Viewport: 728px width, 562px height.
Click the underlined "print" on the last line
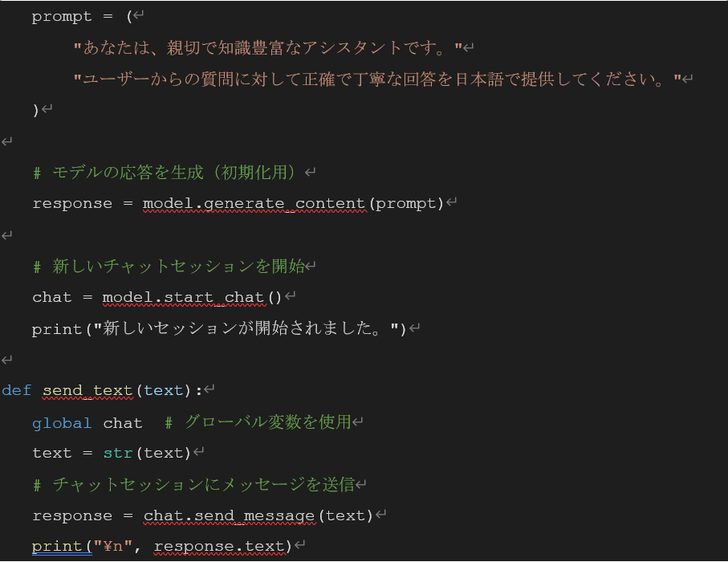pyautogui.click(x=57, y=547)
